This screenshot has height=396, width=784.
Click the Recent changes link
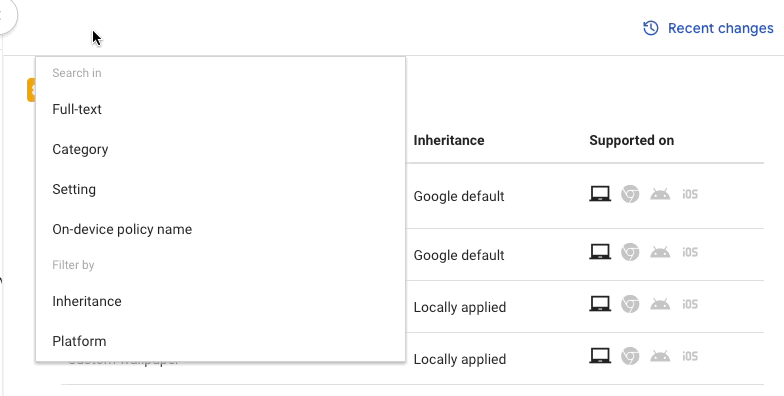[x=720, y=28]
